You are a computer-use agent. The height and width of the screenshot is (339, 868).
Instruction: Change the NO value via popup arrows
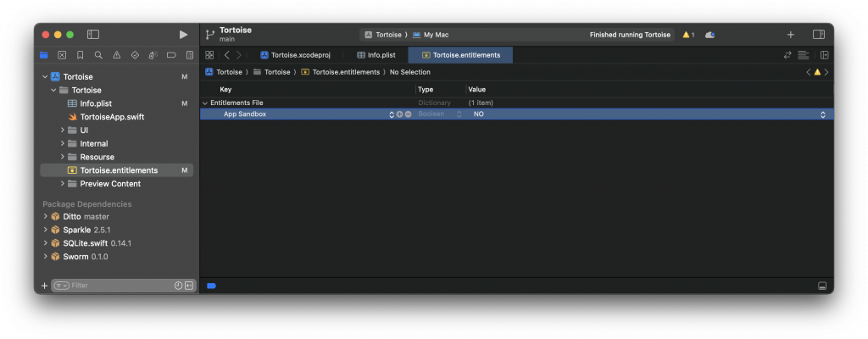822,114
